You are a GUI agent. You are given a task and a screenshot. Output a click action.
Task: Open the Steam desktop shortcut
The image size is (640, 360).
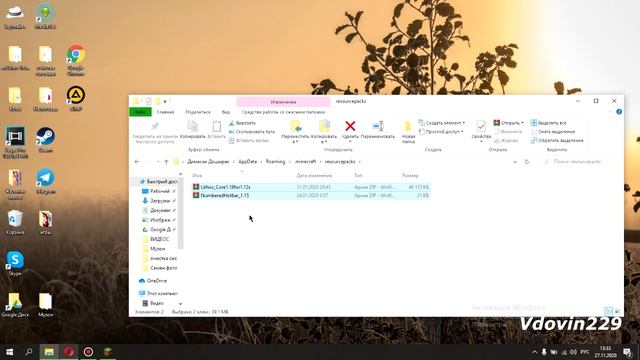click(45, 140)
